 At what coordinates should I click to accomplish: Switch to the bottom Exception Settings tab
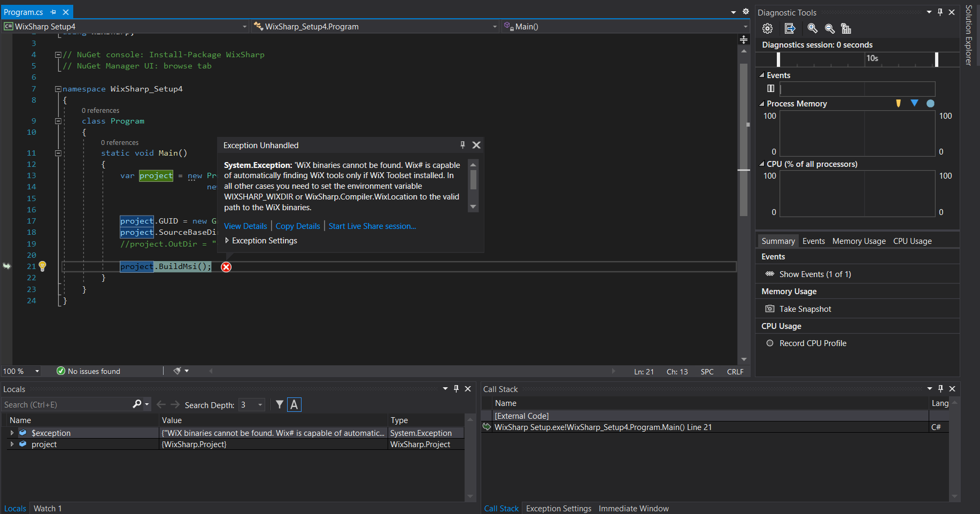(x=558, y=508)
